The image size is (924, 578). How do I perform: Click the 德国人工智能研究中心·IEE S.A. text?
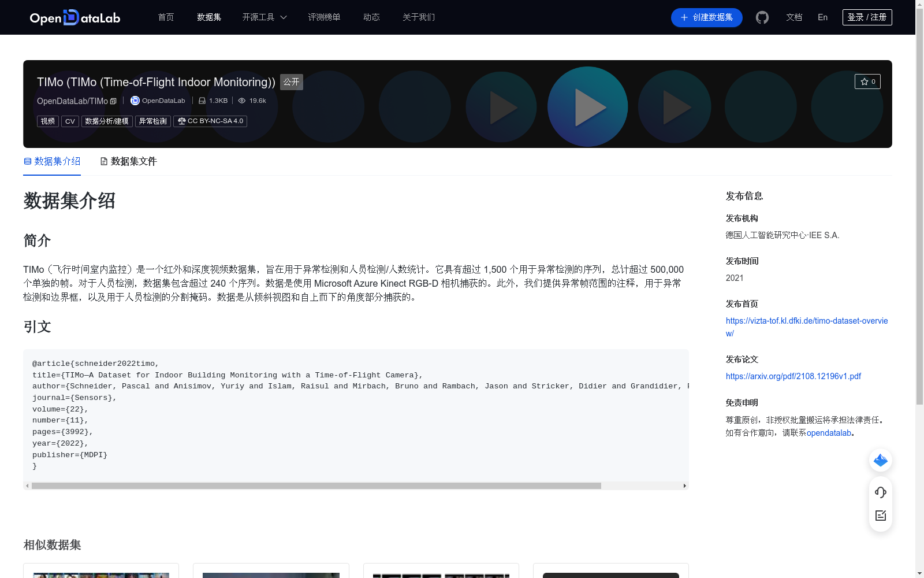point(783,235)
